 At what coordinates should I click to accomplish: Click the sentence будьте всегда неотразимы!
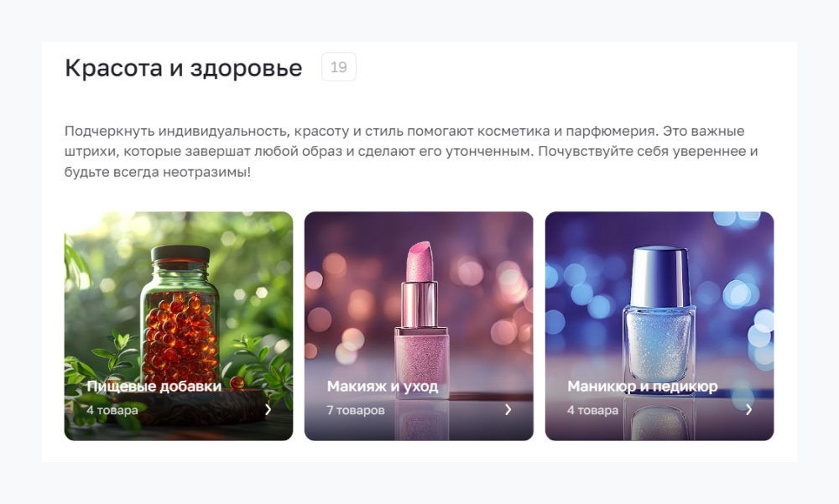[158, 172]
